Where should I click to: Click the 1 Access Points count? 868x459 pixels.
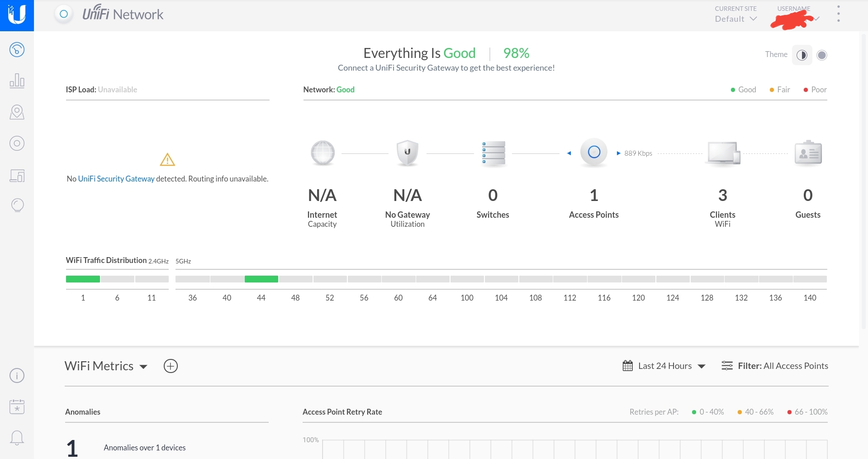[594, 195]
